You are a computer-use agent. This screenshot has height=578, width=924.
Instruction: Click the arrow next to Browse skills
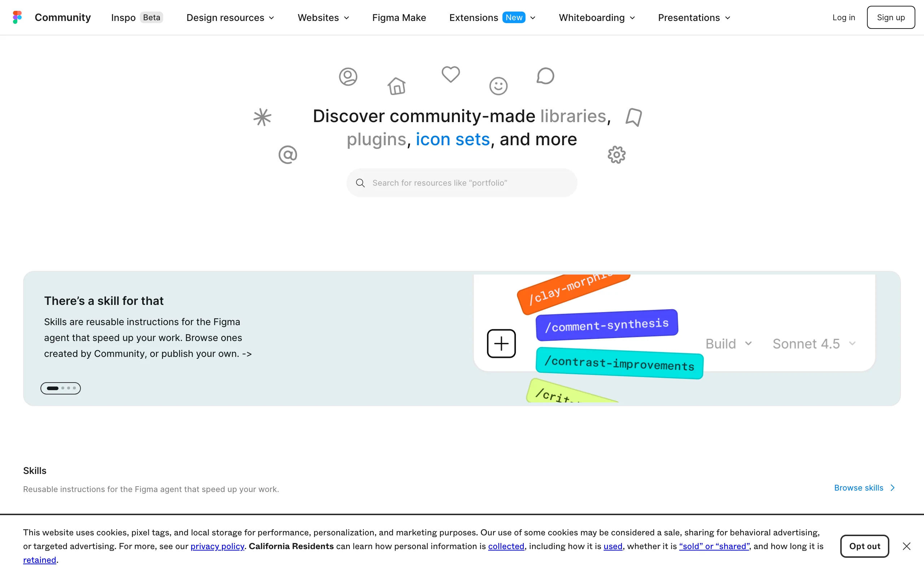click(893, 488)
